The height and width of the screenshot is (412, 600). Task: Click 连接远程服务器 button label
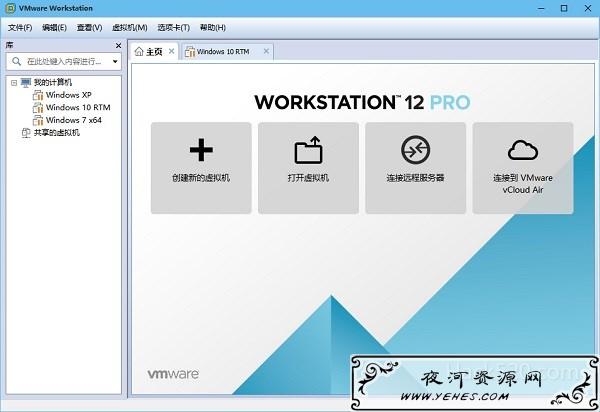(416, 178)
